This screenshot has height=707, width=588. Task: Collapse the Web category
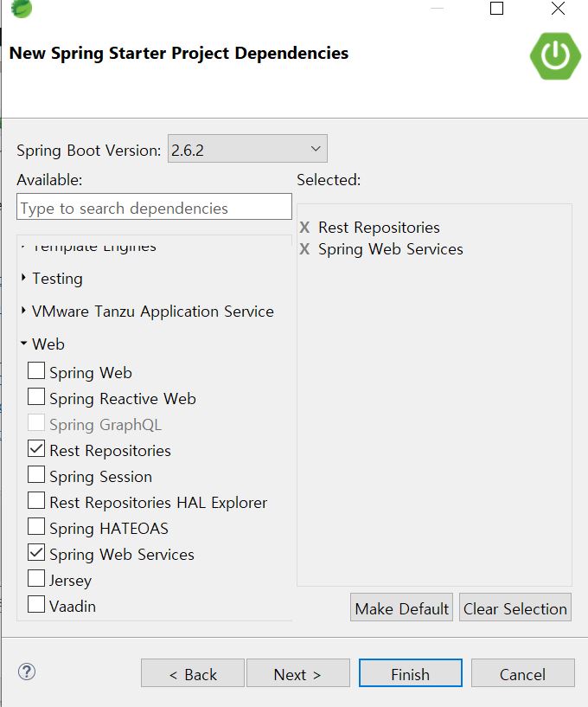(x=23, y=344)
